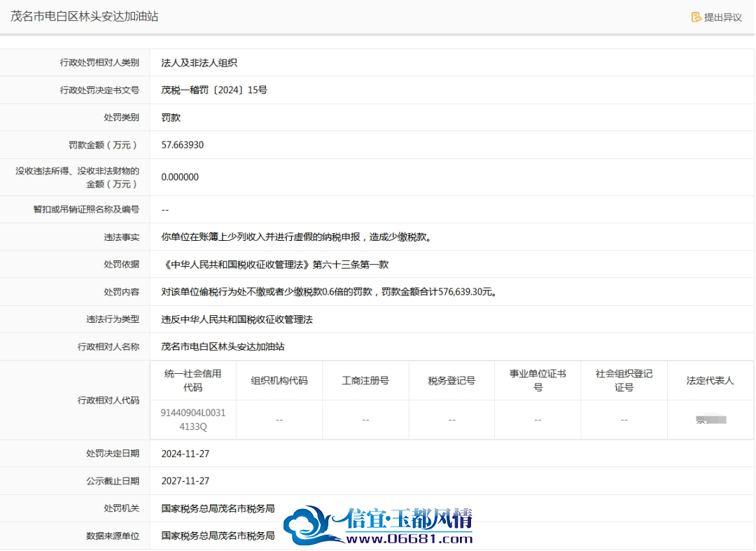Click the 暂扣或吊销证照名称及编号 label
This screenshot has width=756, height=551.
(86, 209)
